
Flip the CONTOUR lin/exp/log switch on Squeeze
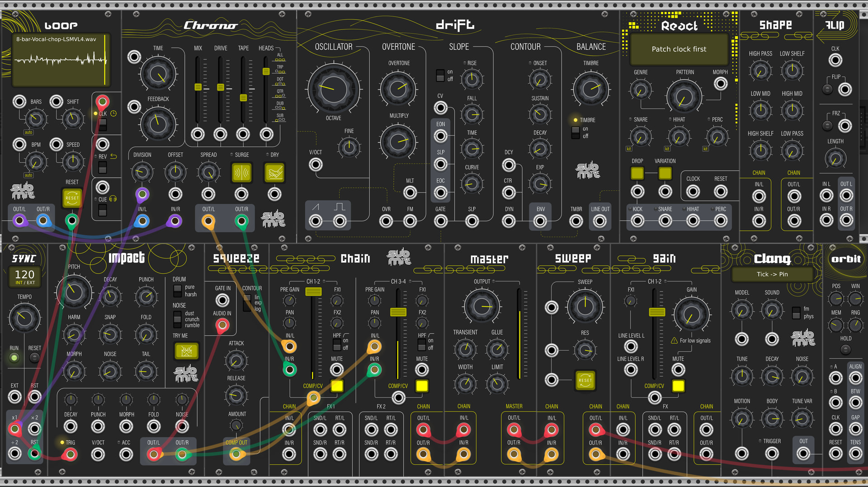coord(247,303)
